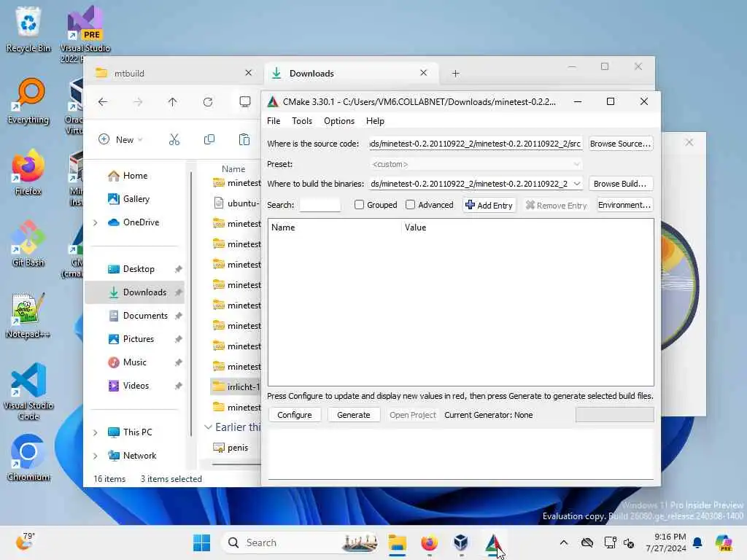747x560 pixels.
Task: Expand the build binaries path dropdown
Action: click(x=577, y=184)
